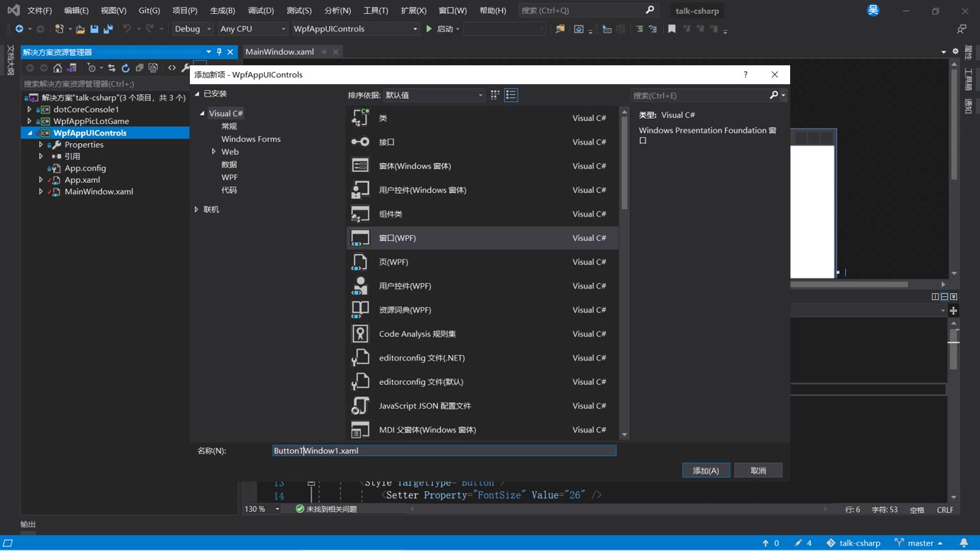Select the Windows Forms category
Image resolution: width=980 pixels, height=551 pixels.
point(251,139)
